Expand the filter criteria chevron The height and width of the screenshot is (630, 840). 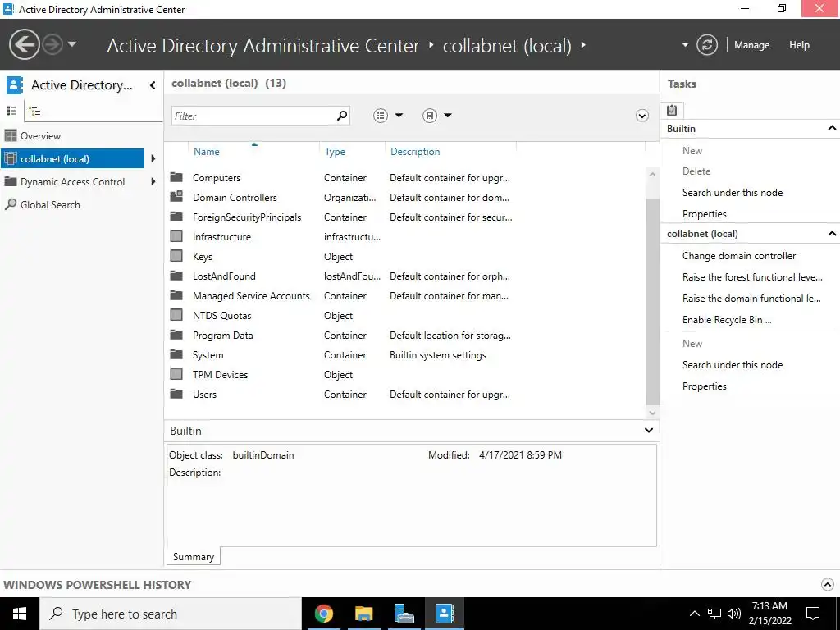pos(641,116)
